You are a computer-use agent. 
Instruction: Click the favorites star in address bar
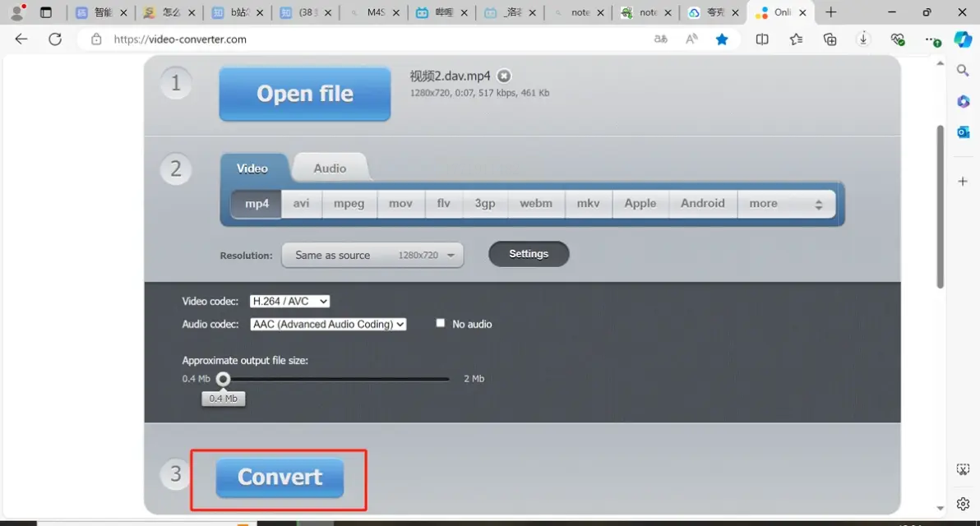722,39
